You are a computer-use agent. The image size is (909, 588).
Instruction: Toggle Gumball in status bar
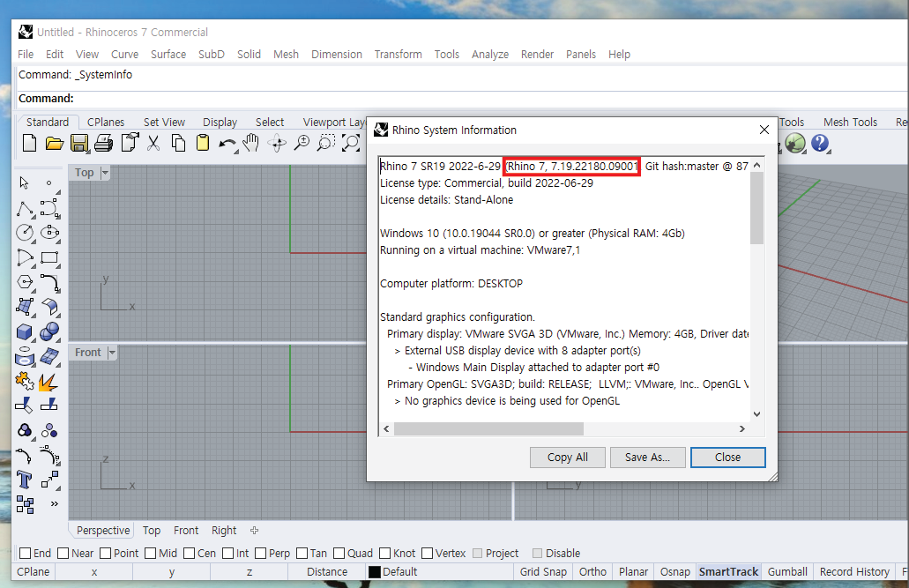pyautogui.click(x=787, y=572)
